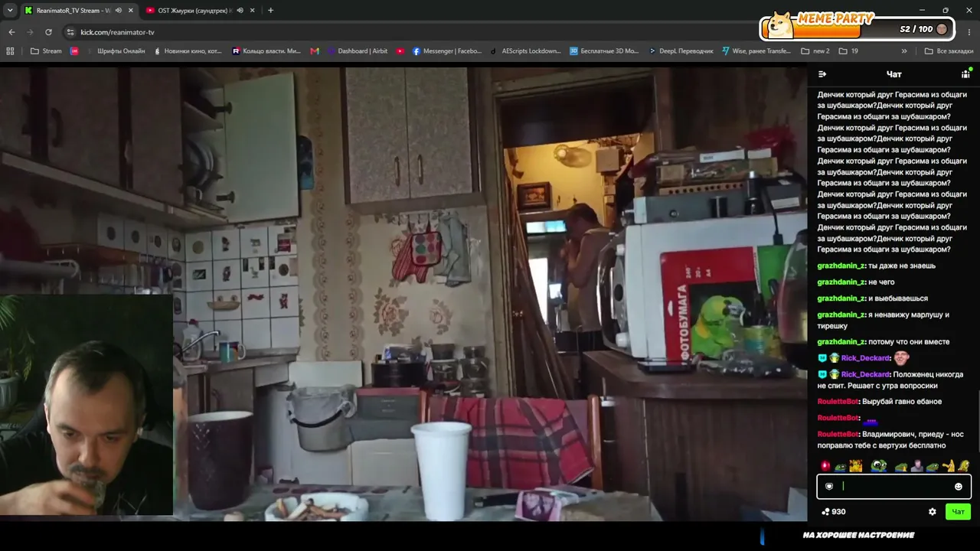Screen dimensions: 980x551
Task: Click RouletteBot name on Владимирович message
Action: click(838, 435)
